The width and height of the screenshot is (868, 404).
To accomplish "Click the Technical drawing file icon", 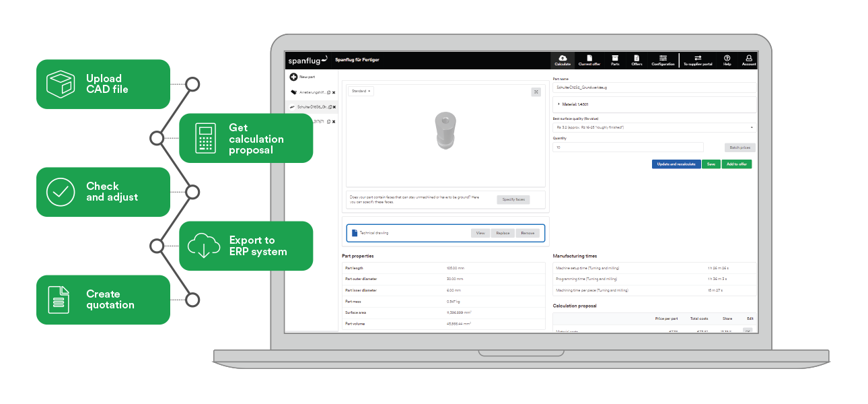I will (x=355, y=233).
